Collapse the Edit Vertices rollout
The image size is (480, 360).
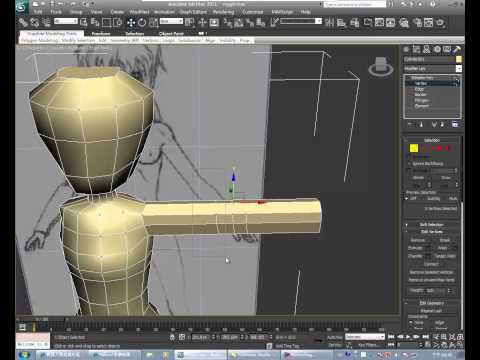point(432,231)
